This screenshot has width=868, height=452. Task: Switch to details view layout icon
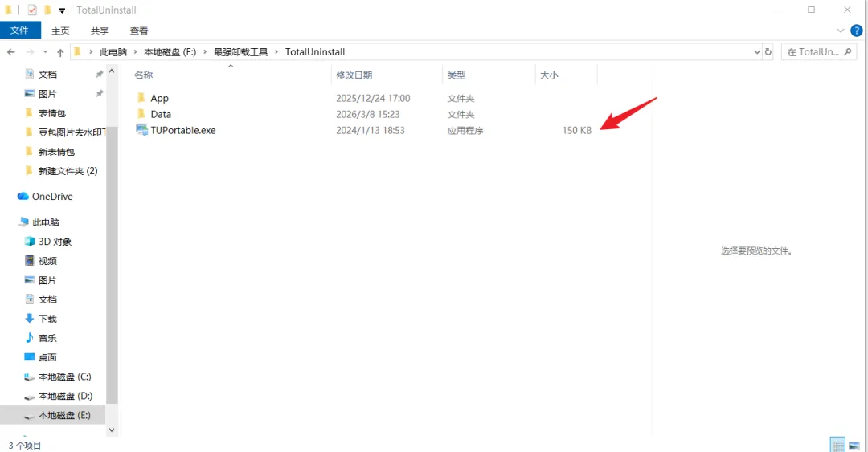click(838, 446)
